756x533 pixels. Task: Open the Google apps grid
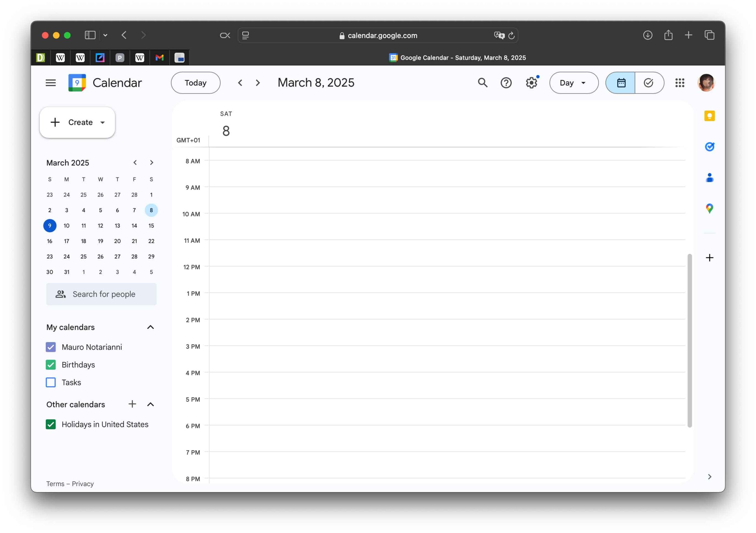tap(680, 83)
